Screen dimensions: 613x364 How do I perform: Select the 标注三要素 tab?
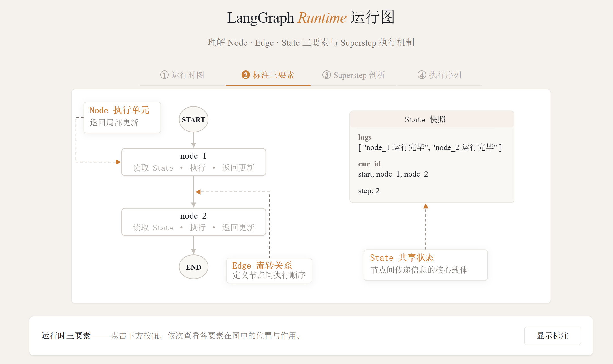tap(268, 75)
